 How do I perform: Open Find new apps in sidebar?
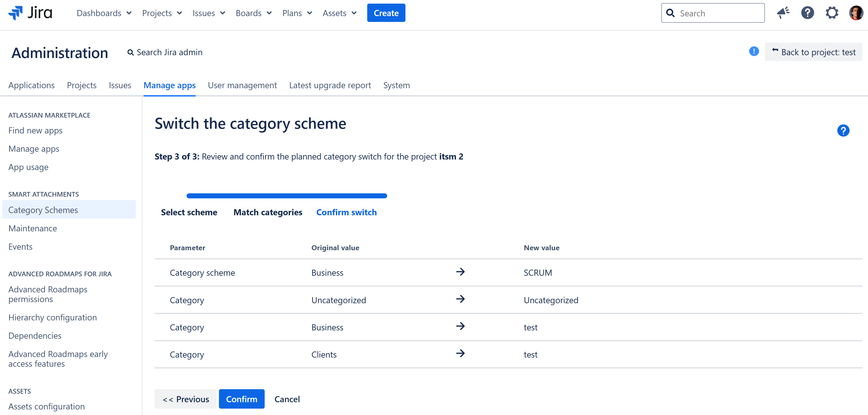click(35, 131)
